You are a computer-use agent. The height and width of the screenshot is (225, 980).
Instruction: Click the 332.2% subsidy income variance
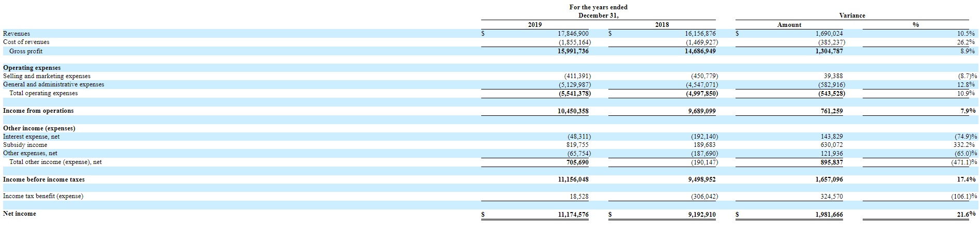pos(964,145)
